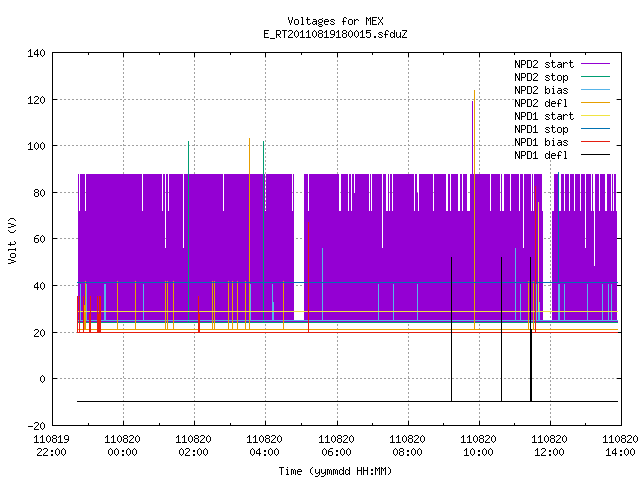Click the 110819 22:00 x-axis label
Viewport: 640px width, 480px height.
point(51,446)
